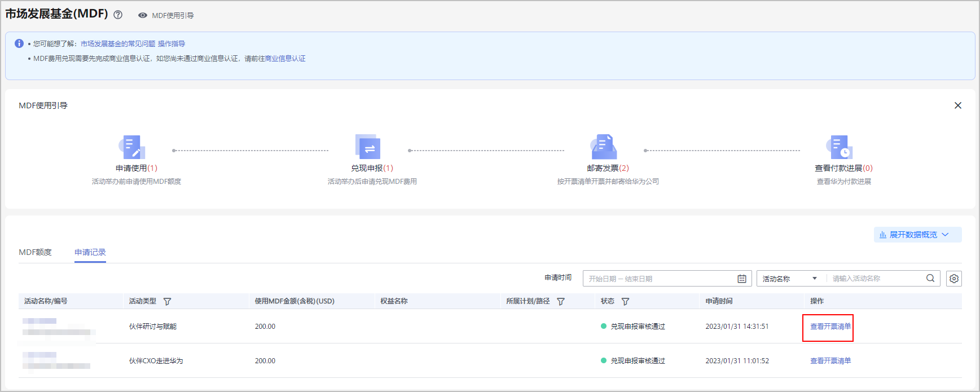The width and height of the screenshot is (980, 392).
Task: Expand the 展开数据概览 section
Action: coord(917,235)
